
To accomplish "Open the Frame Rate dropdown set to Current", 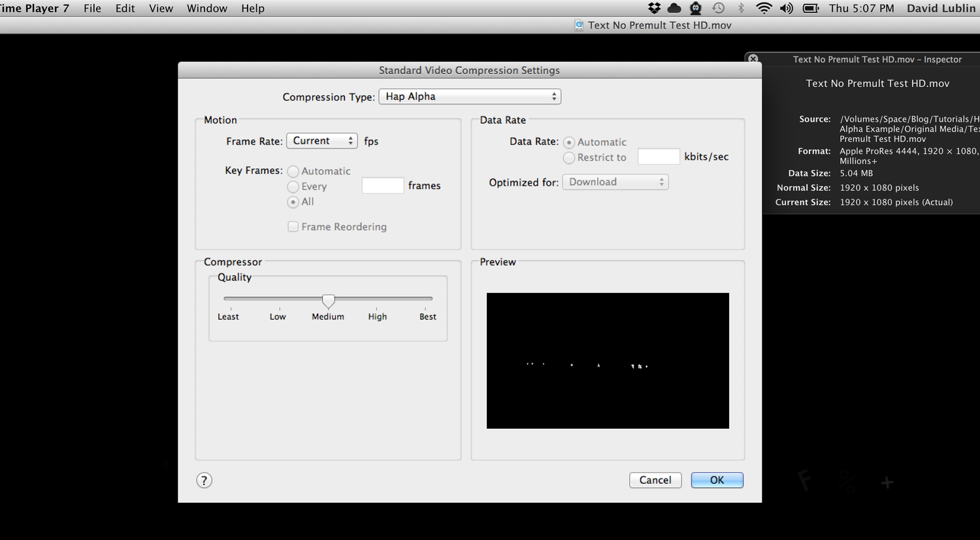I will [x=321, y=141].
